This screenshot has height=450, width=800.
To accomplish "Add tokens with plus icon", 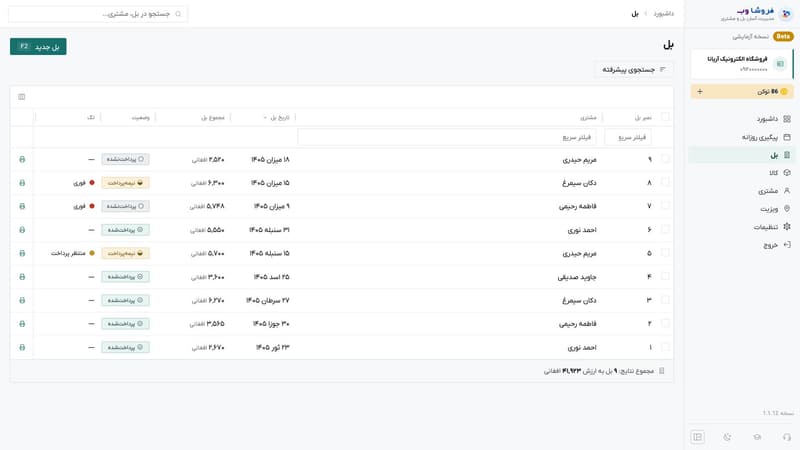I will (700, 91).
